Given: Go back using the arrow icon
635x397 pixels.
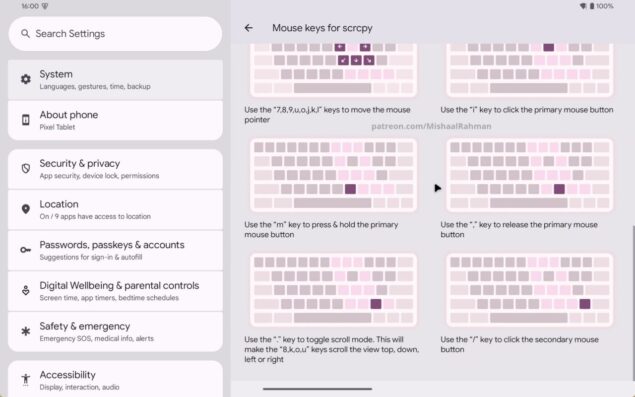Looking at the screenshot, I should click(x=249, y=28).
